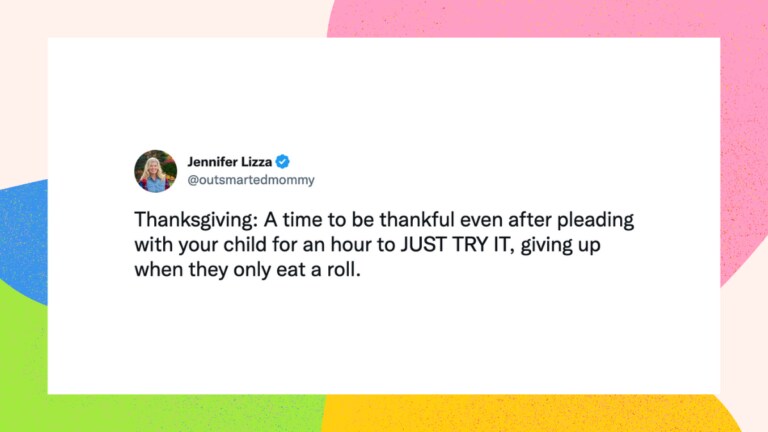
Task: Click the word "pleading" in the tweet
Action: (595, 220)
